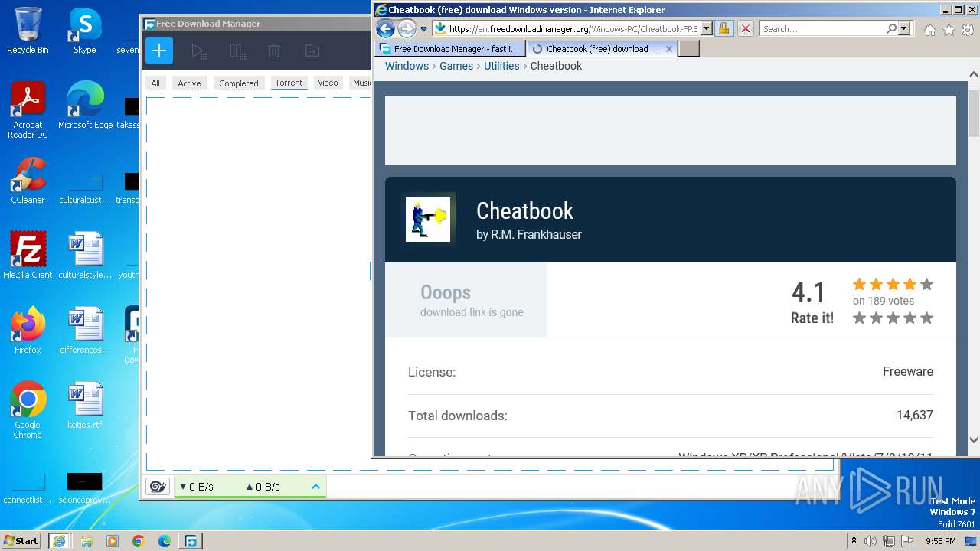Open Windows Explorer from taskbar
This screenshot has height=551, width=980.
point(87,541)
